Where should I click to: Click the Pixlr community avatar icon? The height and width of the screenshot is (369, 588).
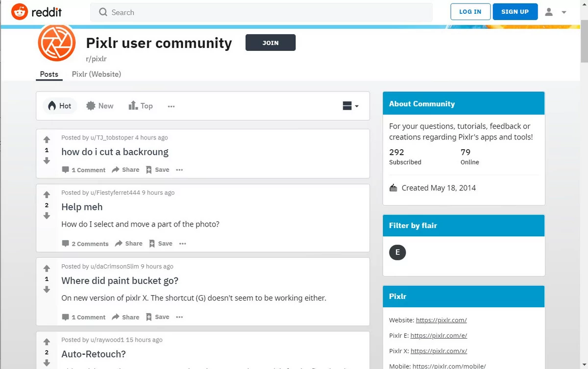tap(56, 43)
